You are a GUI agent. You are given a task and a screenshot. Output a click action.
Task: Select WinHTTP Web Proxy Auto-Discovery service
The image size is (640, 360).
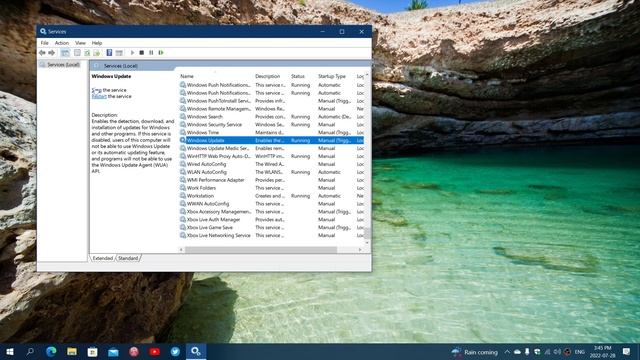271,156
